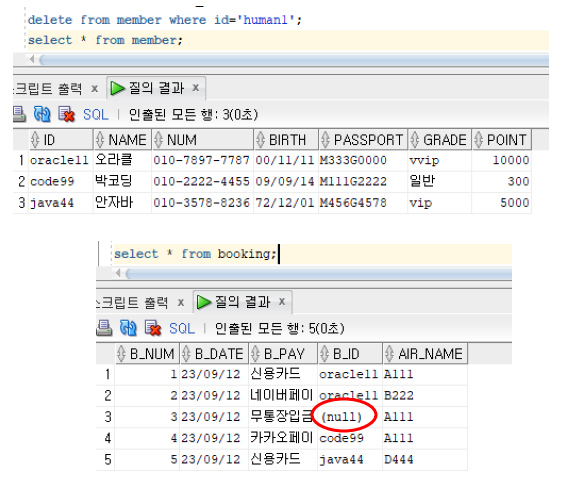Select phone number 010-7897-7787 cell
The image size is (564, 488).
coord(203,160)
